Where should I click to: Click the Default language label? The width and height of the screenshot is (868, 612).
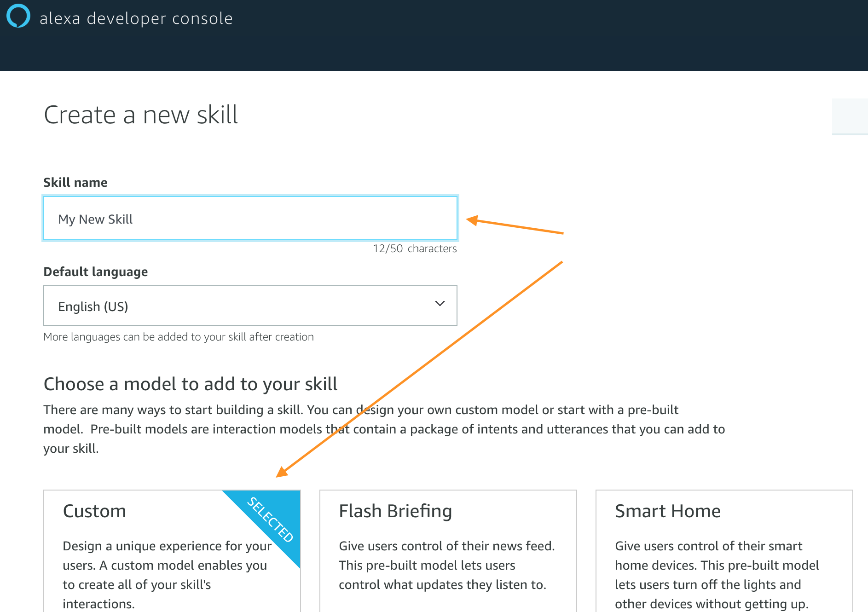click(x=96, y=272)
